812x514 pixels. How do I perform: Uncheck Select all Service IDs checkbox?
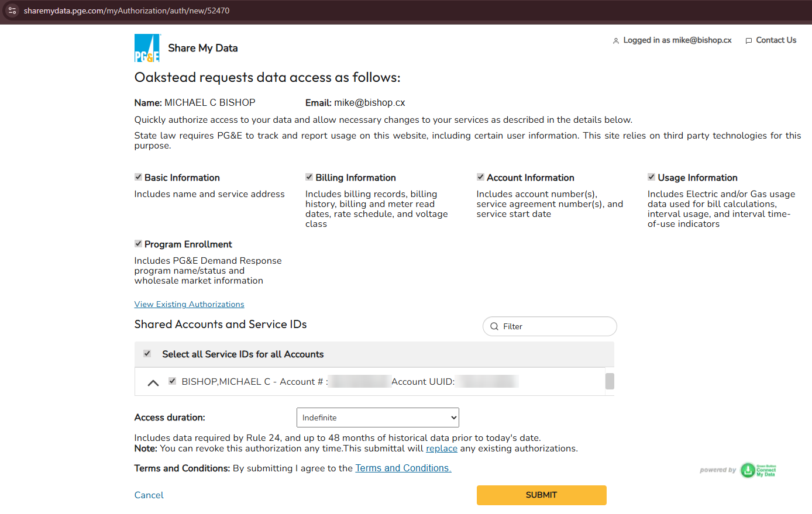pos(147,354)
